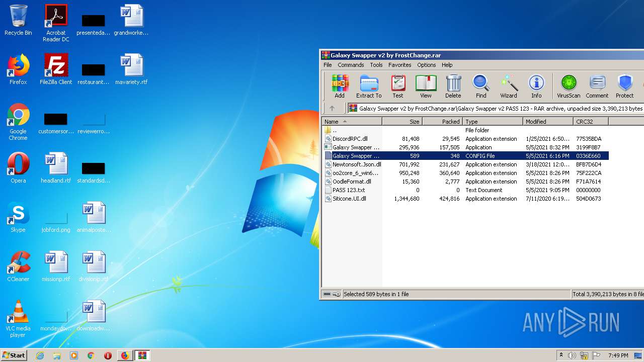Select DiscordRPC.dll in the file list
The image size is (644, 362).
click(465, 139)
